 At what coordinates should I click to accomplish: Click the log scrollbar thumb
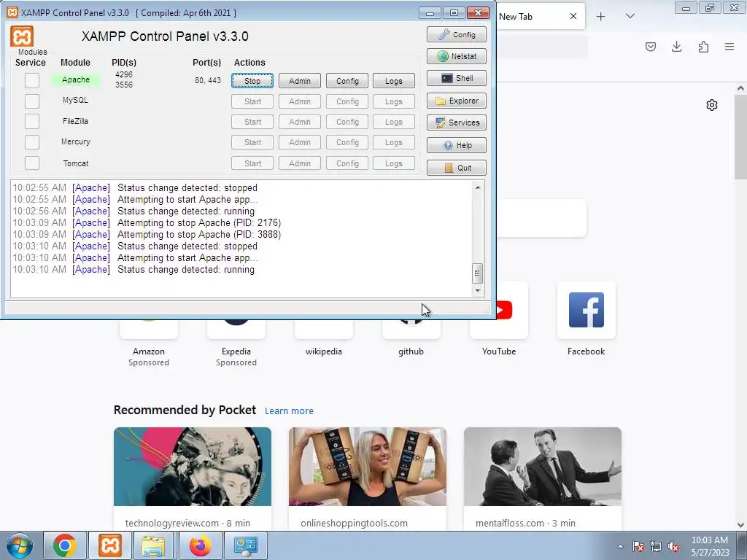pos(477,273)
